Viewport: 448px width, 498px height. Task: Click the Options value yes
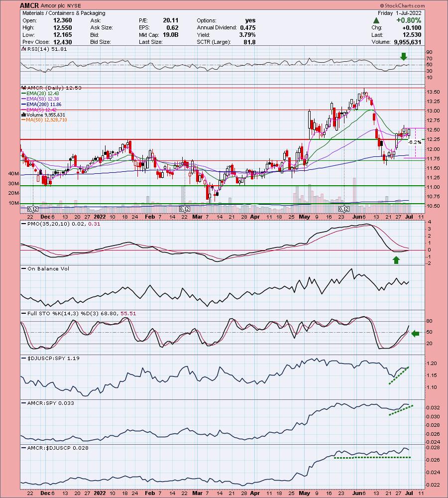tap(250, 20)
